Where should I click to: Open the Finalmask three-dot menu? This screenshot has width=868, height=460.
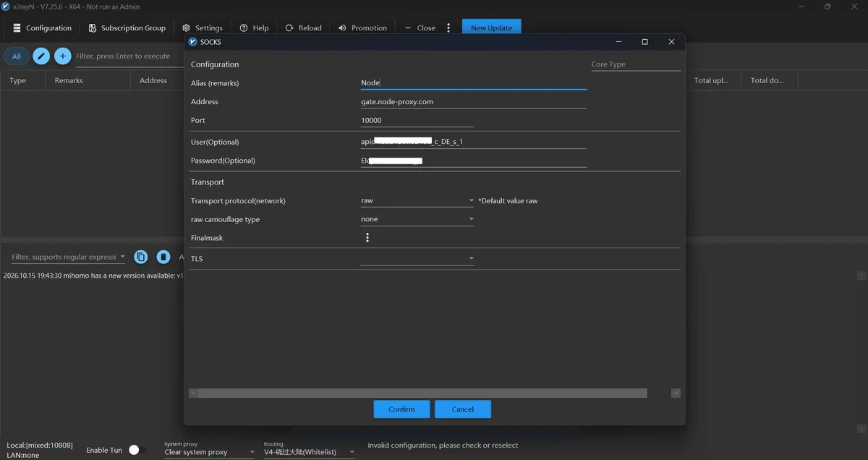point(367,237)
